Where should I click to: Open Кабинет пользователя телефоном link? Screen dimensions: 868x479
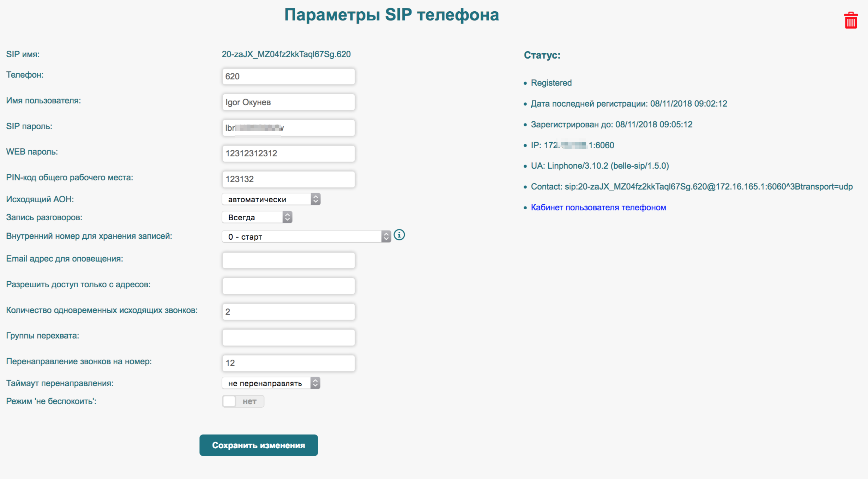(598, 208)
